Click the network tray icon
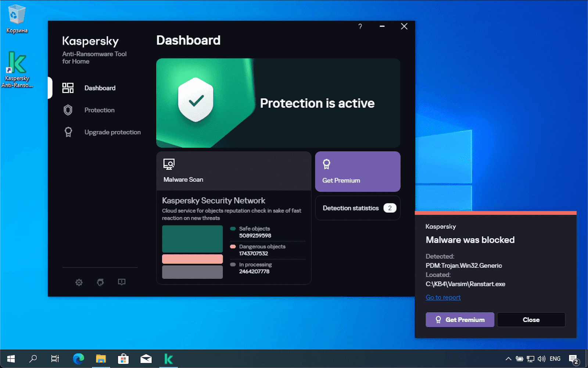 (x=530, y=359)
